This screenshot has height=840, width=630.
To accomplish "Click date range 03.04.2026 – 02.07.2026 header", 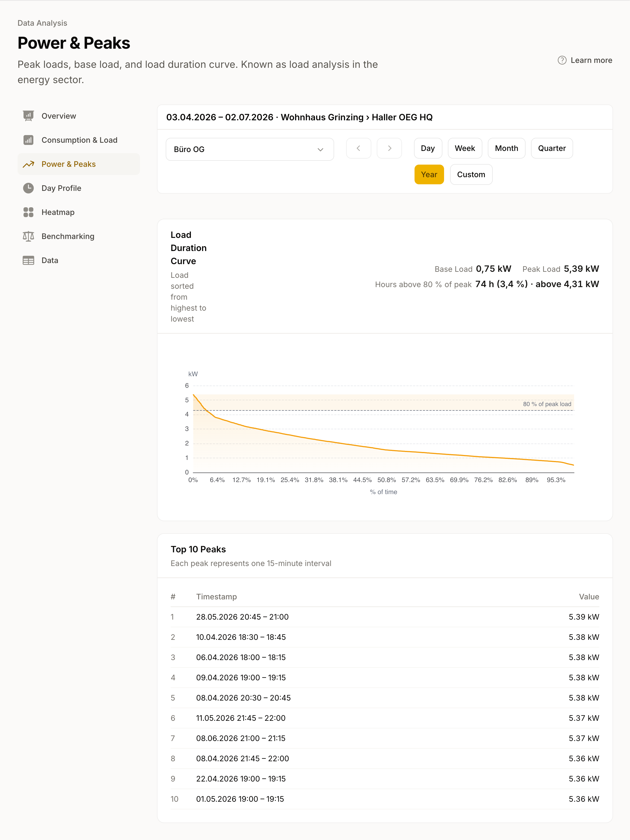I will pos(220,117).
